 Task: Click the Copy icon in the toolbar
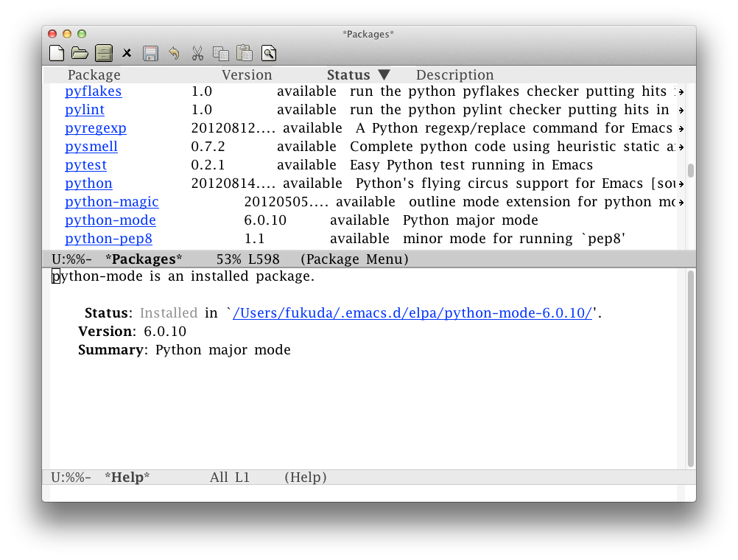coord(221,53)
